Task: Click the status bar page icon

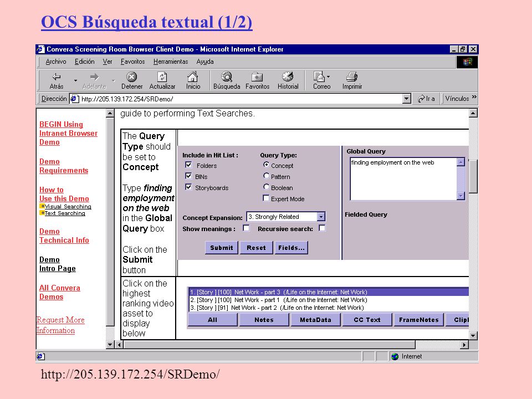Action: tap(40, 356)
